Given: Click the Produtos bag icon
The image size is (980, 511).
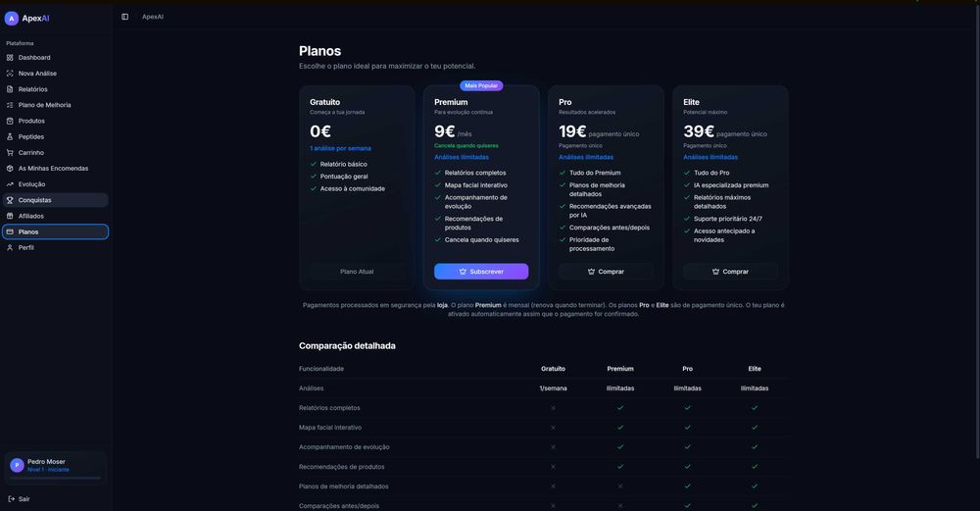Looking at the screenshot, I should click(10, 121).
